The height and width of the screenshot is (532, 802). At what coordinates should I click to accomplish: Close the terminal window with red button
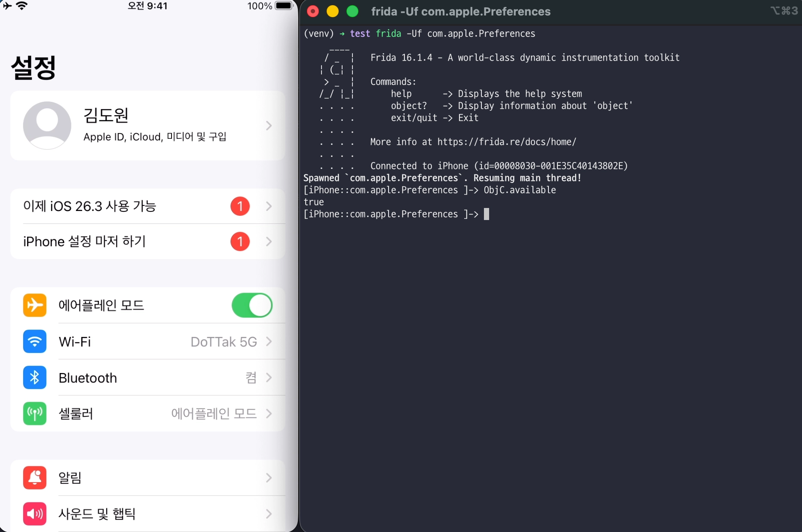point(313,12)
